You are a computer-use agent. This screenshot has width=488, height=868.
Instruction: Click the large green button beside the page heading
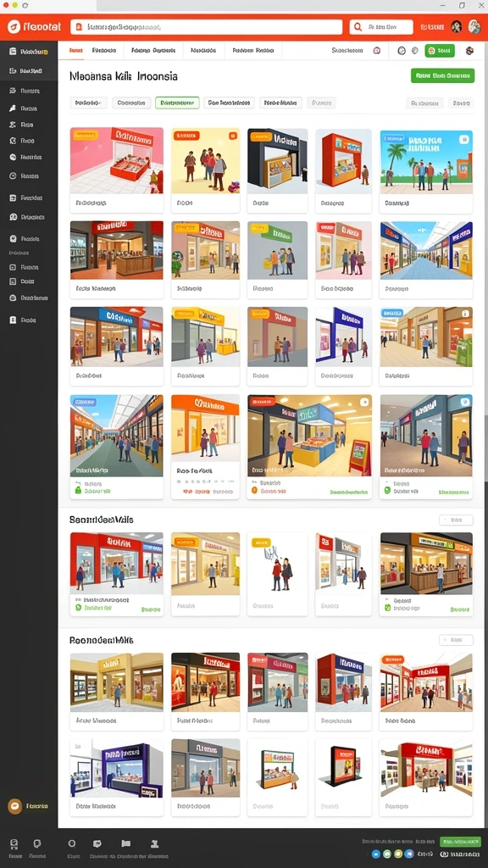pos(442,75)
